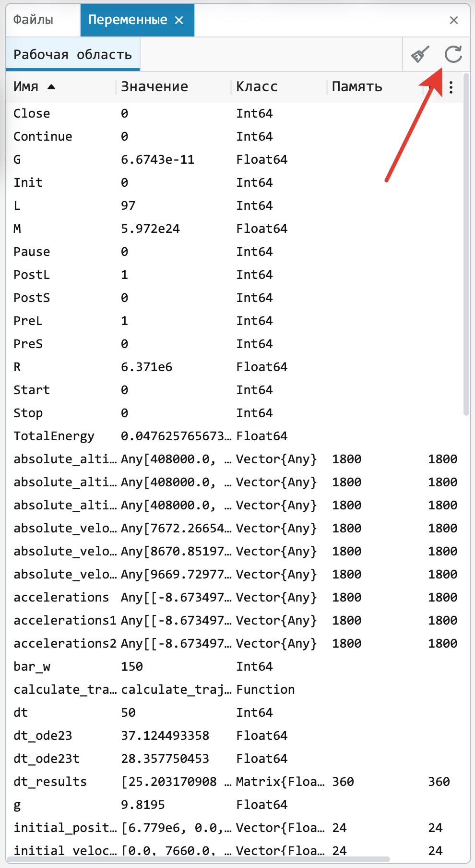The height and width of the screenshot is (868, 475).
Task: Click the vertical scrollbar thumb
Action: pos(466,244)
